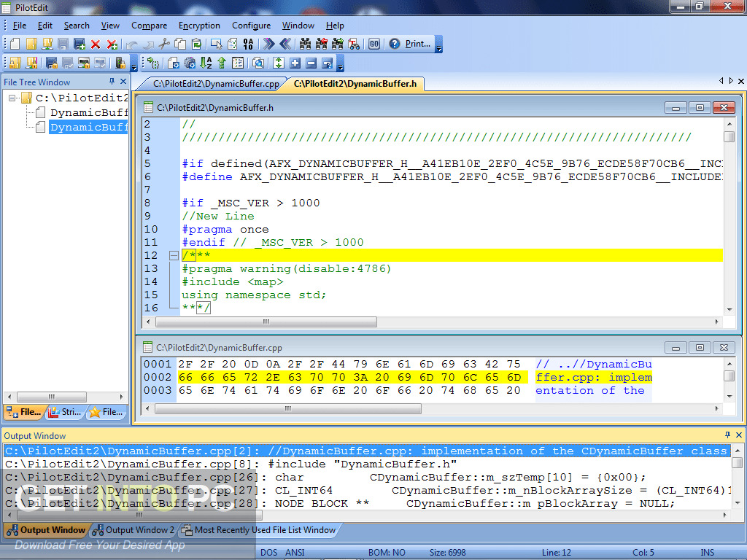Open FTP file with download folder icon

[x=47, y=44]
